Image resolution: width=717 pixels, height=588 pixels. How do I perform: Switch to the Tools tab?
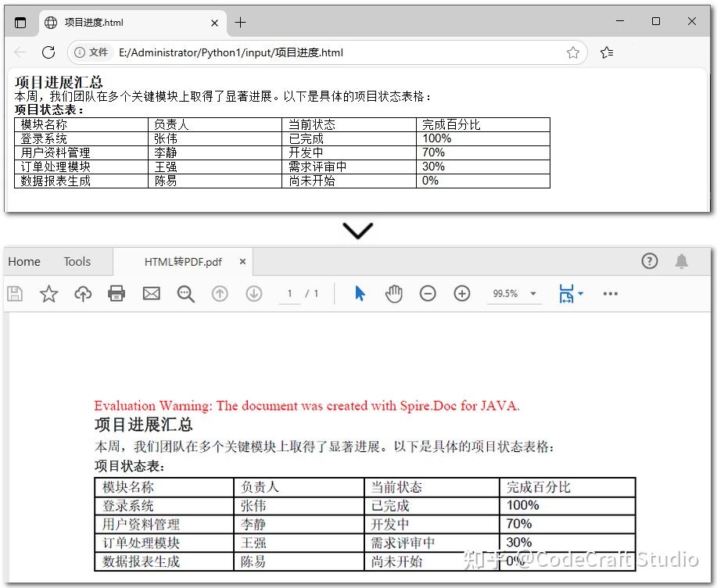[x=76, y=261]
